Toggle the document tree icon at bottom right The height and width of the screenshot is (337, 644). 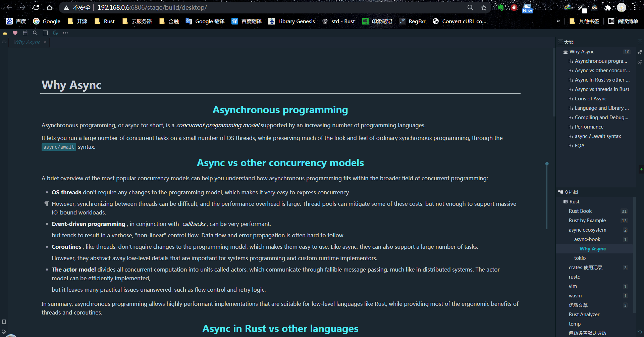click(640, 332)
